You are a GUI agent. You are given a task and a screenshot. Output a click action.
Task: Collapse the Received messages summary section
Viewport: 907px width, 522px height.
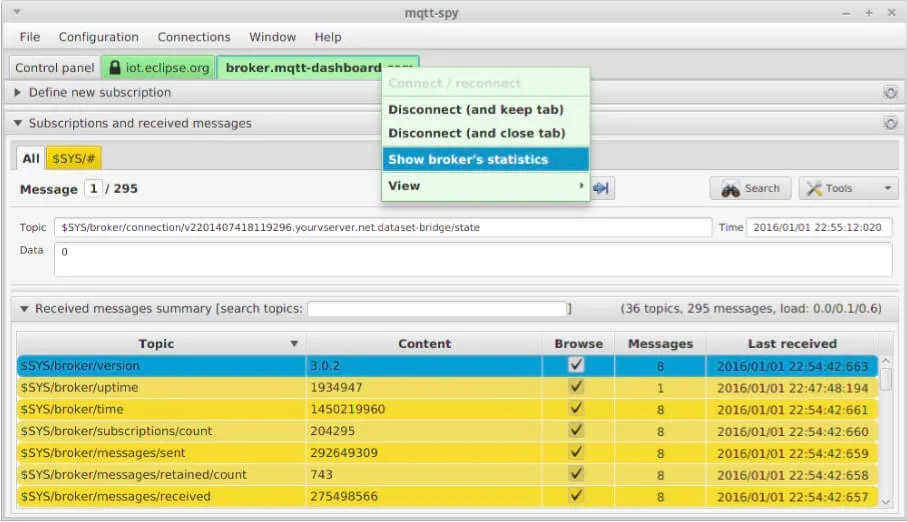click(x=24, y=309)
